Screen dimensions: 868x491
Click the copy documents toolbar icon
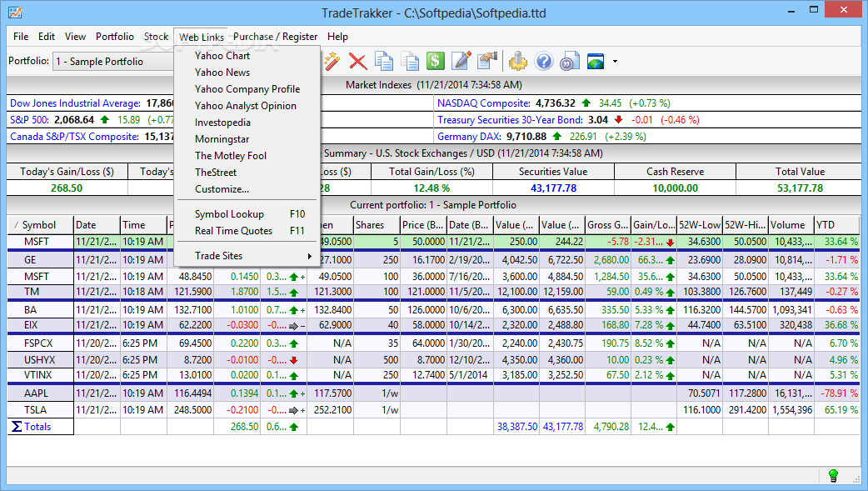pyautogui.click(x=384, y=61)
